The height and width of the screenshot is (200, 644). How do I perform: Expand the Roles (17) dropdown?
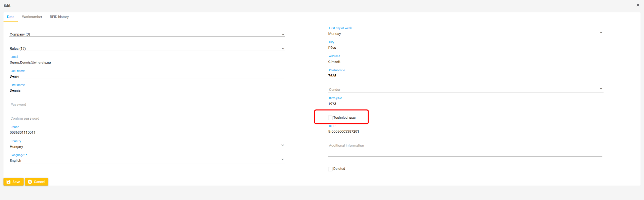click(x=147, y=49)
